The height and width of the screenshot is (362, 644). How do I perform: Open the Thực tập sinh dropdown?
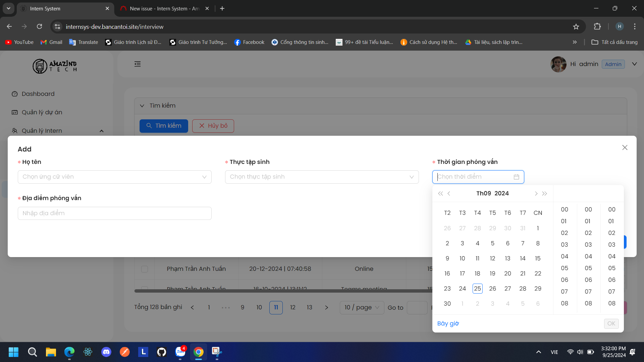[322, 177]
